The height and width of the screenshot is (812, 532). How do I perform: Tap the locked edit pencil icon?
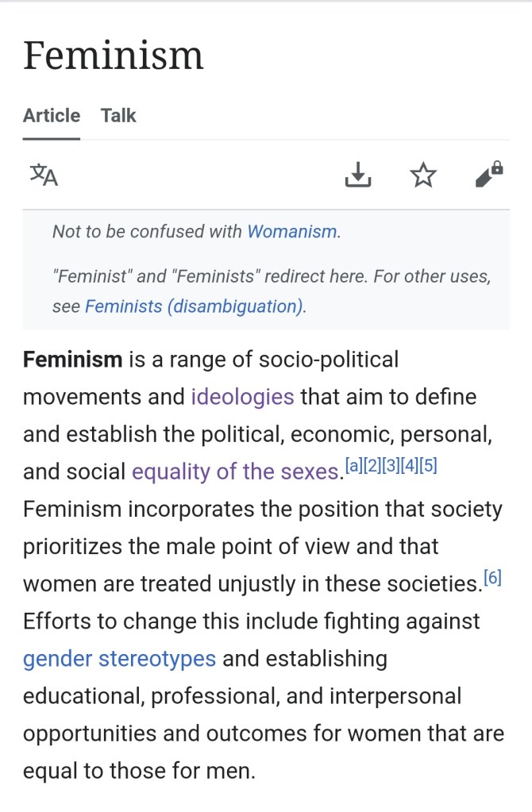(x=489, y=175)
